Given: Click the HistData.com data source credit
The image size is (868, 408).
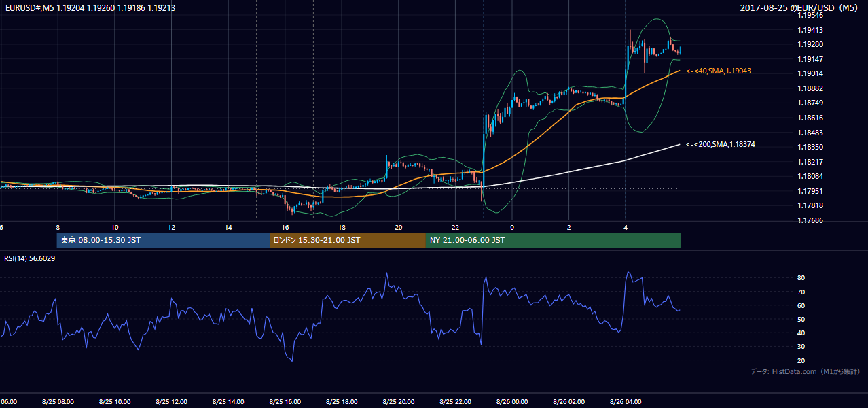Looking at the screenshot, I should click(806, 371).
